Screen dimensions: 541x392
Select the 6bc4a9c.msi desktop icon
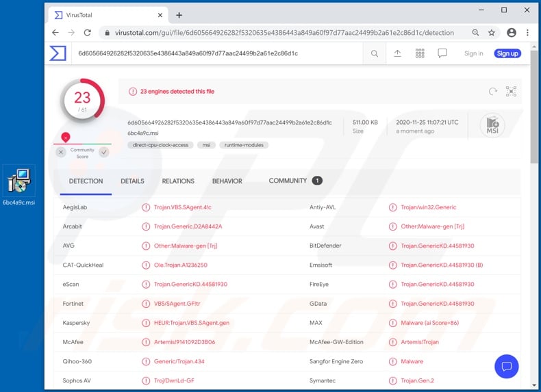19,186
